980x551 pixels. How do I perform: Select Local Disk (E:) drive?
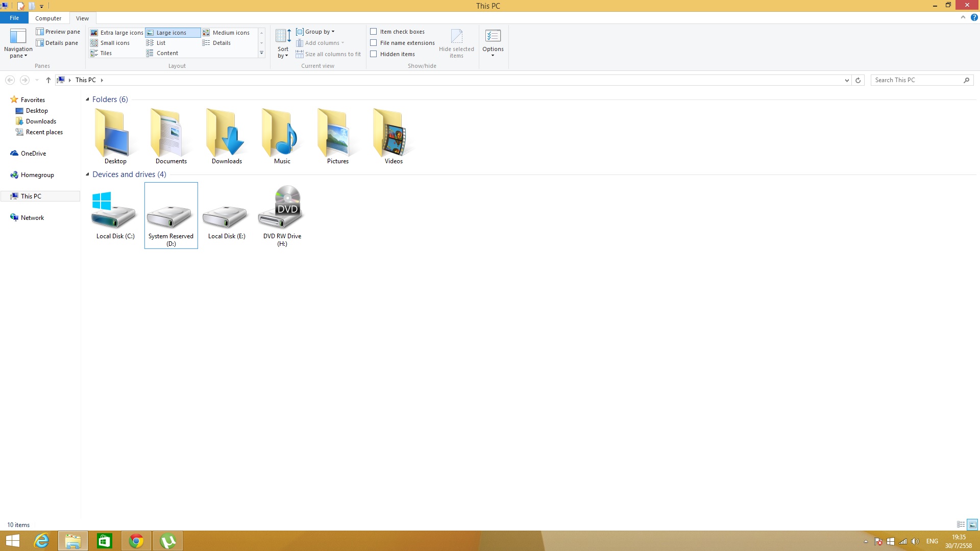click(227, 215)
